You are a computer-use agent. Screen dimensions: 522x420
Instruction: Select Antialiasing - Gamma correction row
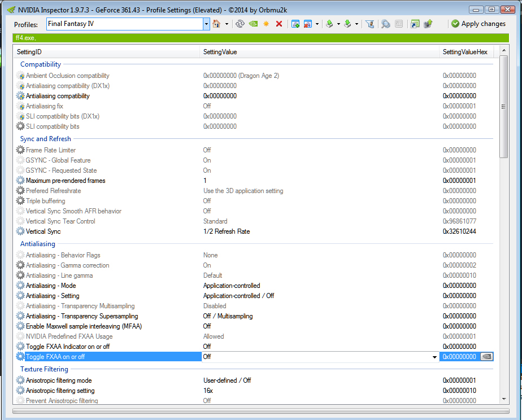(254, 265)
